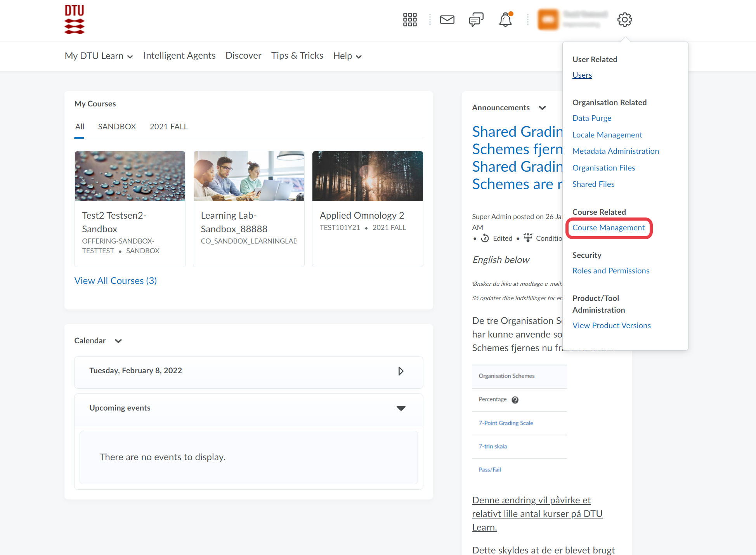Open the notifications bell icon

[x=505, y=19]
